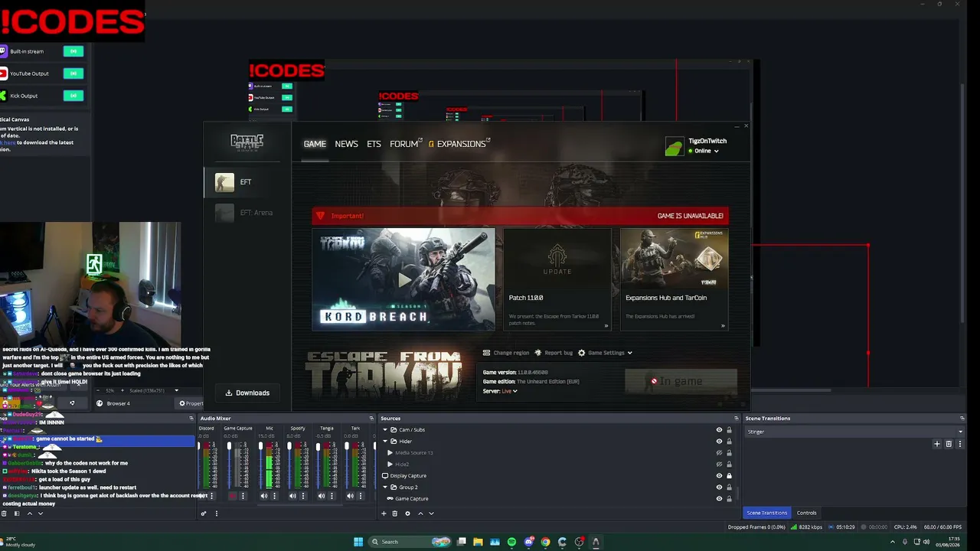Unlock the Display Capture source
Image resolution: width=980 pixels, height=551 pixels.
coord(729,476)
